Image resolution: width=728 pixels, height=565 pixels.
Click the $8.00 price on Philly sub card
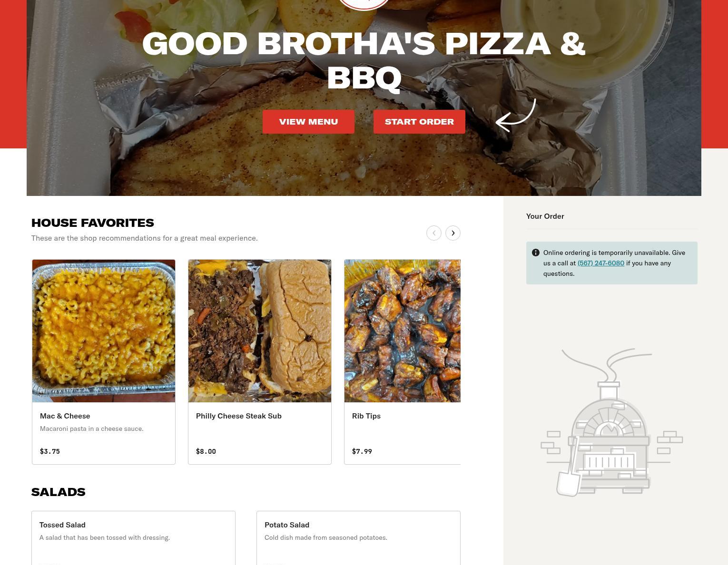point(206,451)
